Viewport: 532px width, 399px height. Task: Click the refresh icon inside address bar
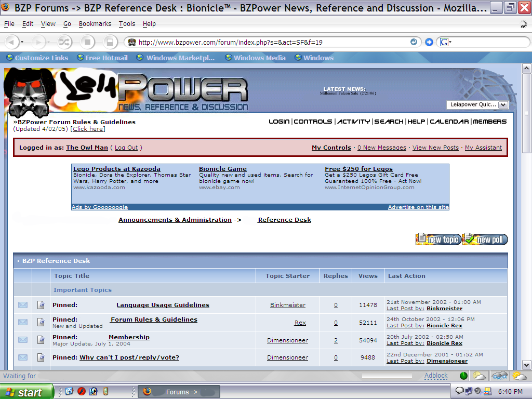(x=414, y=42)
